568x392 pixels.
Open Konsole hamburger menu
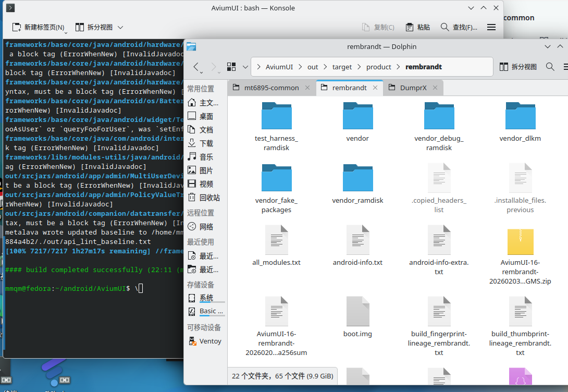click(491, 27)
